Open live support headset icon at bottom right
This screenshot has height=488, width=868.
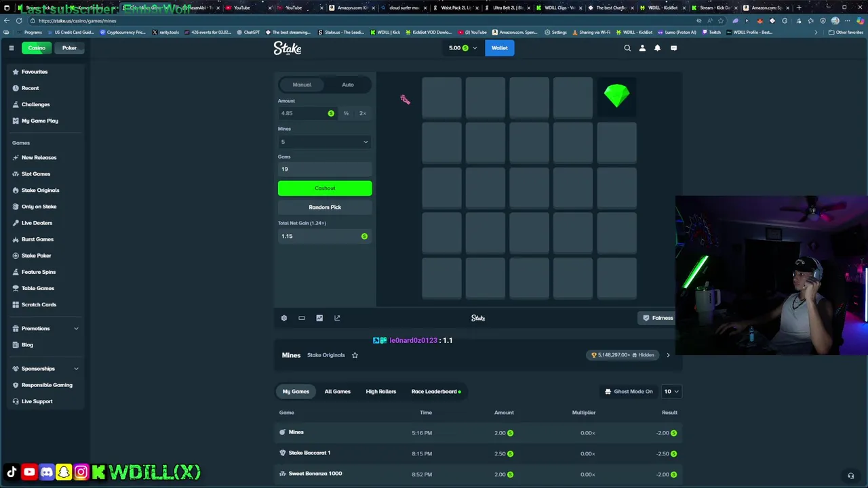coord(850,476)
